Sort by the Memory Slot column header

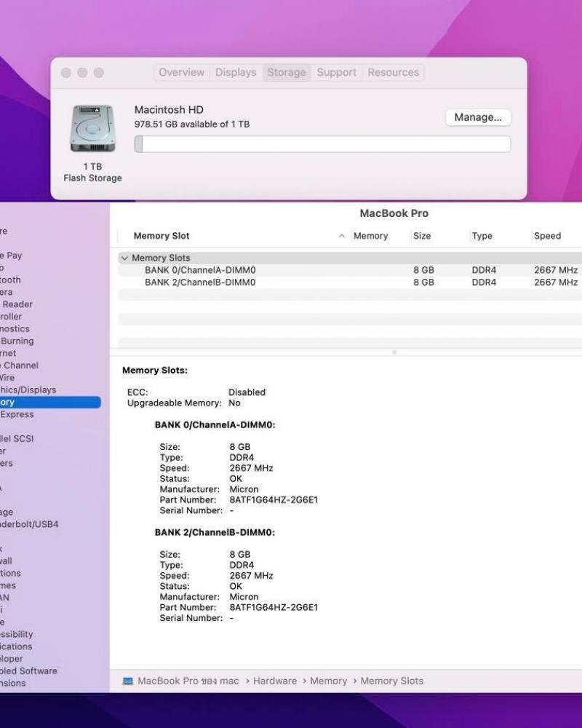click(162, 236)
